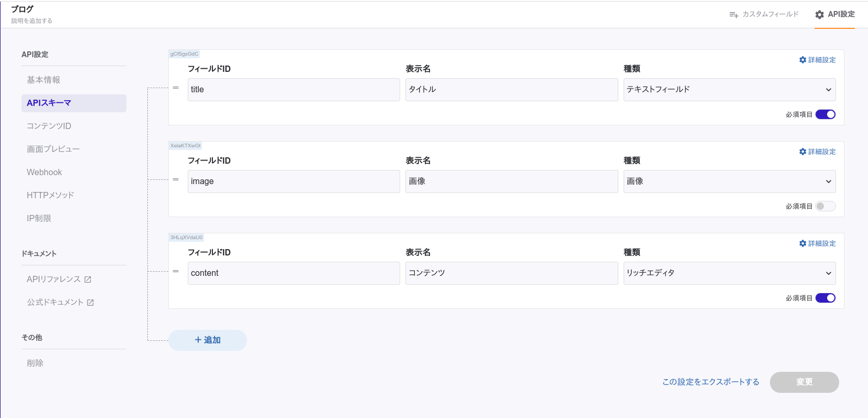Open 基本情報 in the sidebar

click(74, 80)
